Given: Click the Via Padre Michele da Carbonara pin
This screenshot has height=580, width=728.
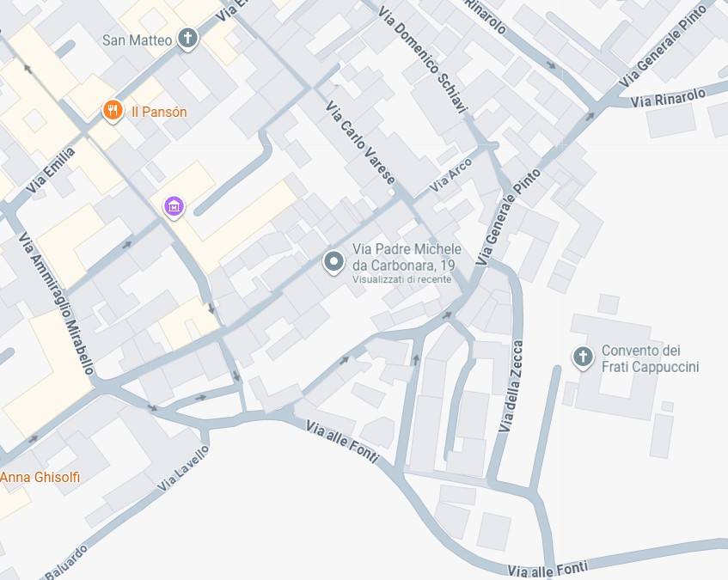Looking at the screenshot, I should [333, 262].
